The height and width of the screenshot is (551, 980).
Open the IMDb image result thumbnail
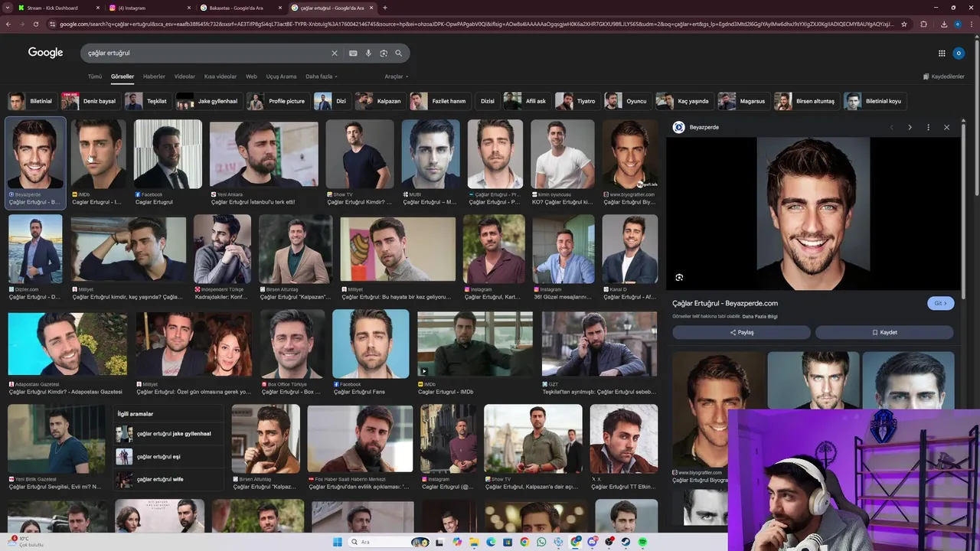pyautogui.click(x=99, y=154)
